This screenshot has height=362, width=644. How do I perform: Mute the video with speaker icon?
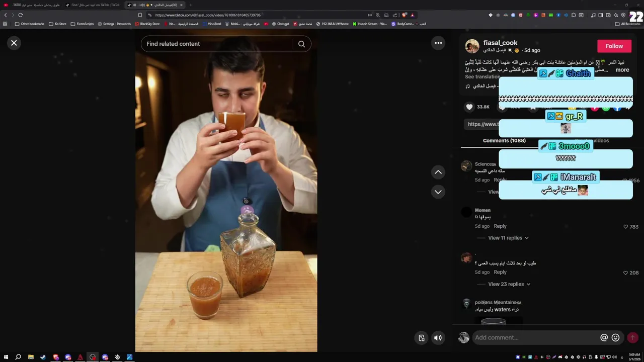(438, 338)
